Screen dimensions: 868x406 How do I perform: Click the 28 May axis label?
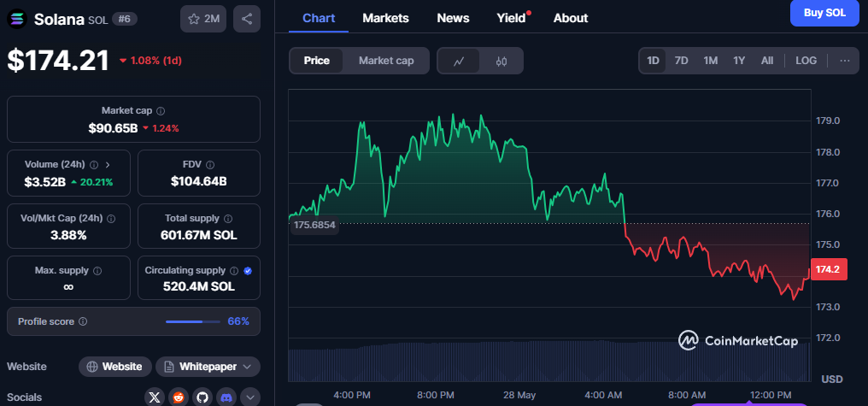pyautogui.click(x=521, y=395)
